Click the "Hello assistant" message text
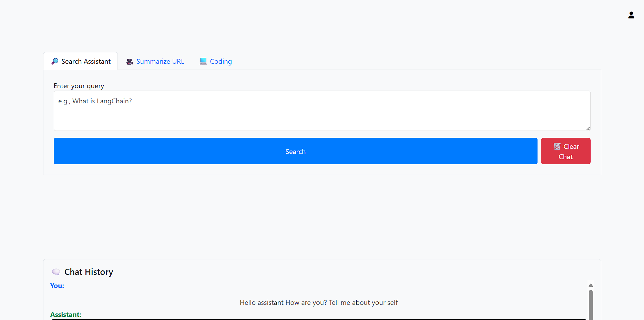 318,302
